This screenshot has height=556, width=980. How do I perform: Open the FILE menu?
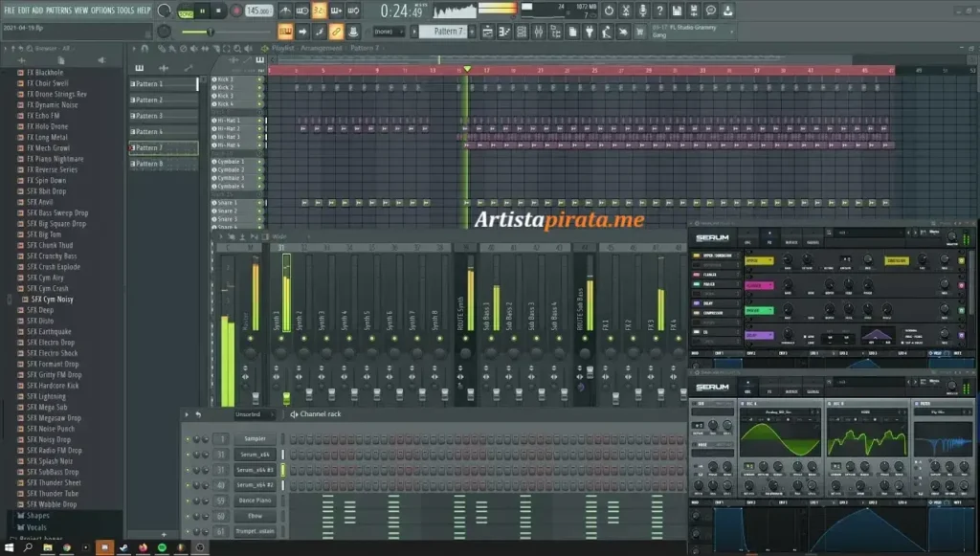(10, 10)
